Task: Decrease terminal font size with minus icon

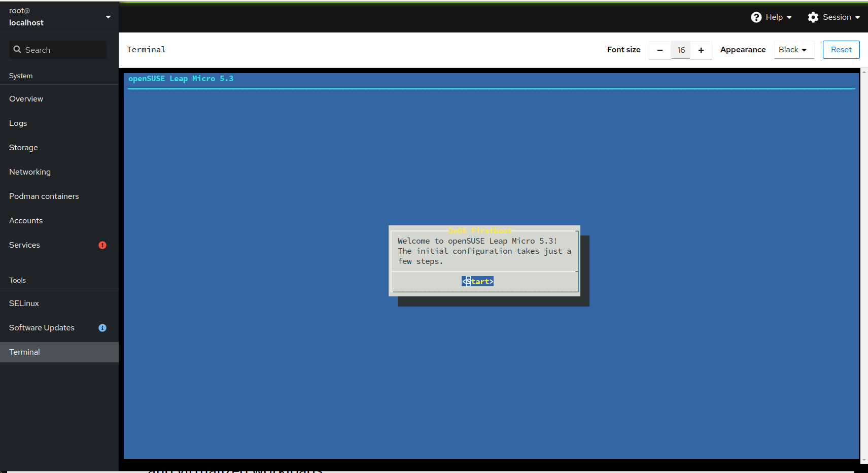Action: (659, 50)
